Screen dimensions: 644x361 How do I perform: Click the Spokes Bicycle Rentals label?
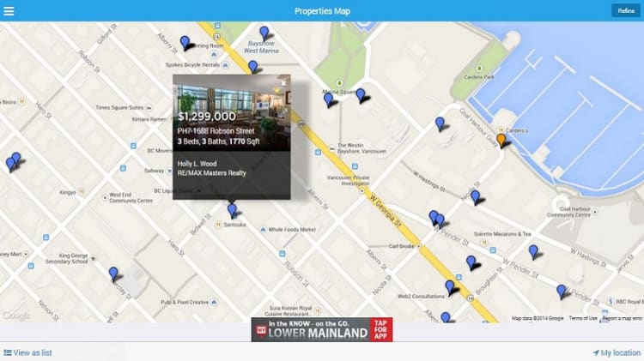click(x=192, y=65)
